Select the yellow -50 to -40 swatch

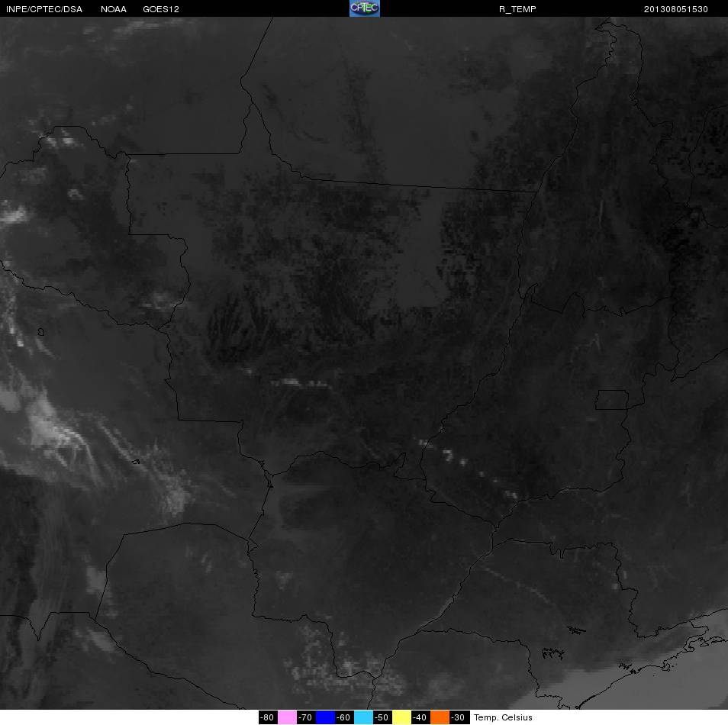(x=401, y=717)
